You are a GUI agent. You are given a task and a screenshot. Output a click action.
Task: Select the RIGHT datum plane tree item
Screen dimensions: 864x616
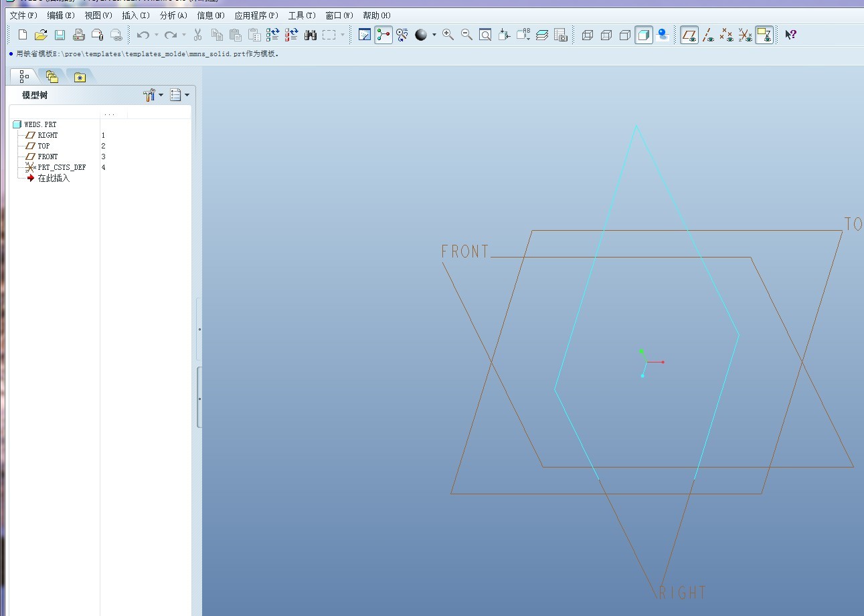point(41,135)
